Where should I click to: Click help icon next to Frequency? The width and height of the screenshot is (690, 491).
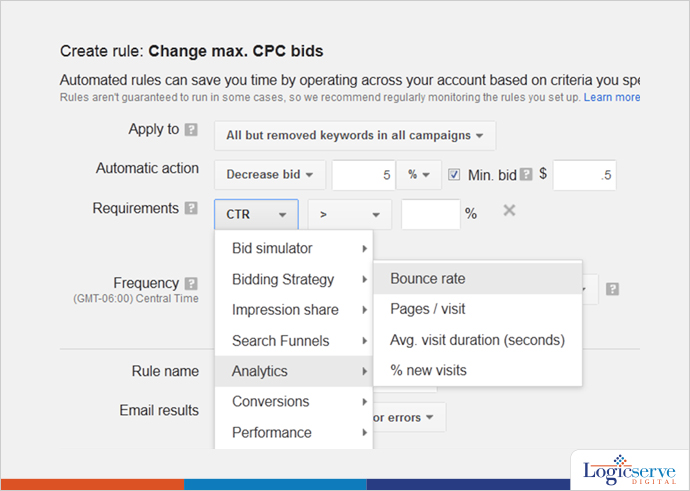(x=191, y=284)
